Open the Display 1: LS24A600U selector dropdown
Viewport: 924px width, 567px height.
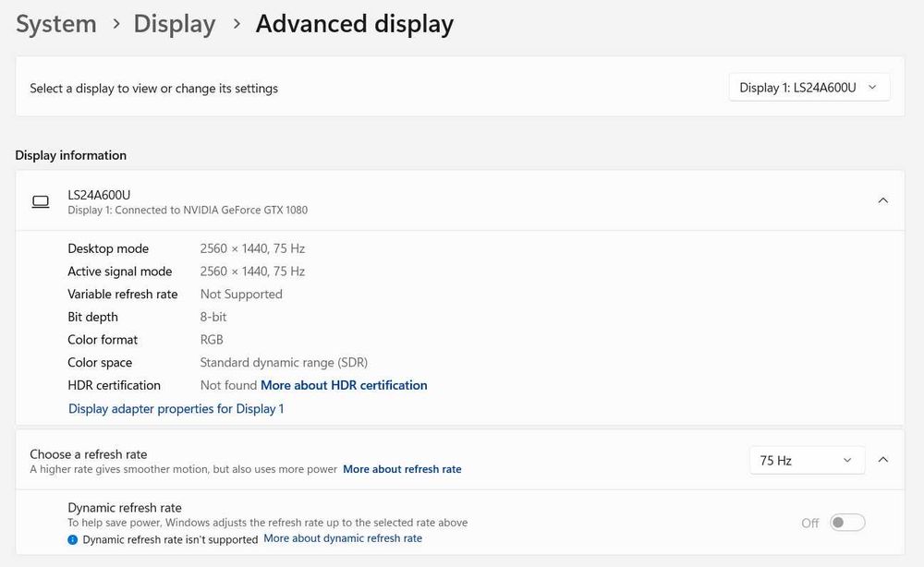click(808, 88)
